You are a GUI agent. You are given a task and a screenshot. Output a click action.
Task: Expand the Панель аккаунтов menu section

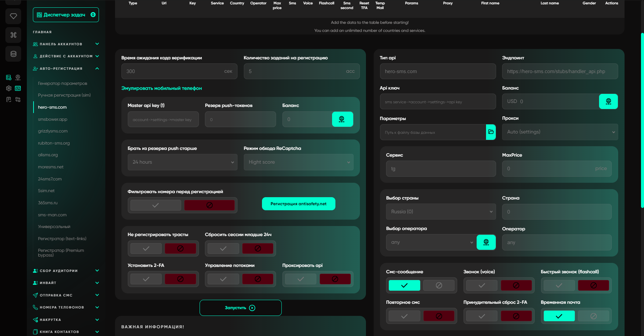(x=66, y=44)
